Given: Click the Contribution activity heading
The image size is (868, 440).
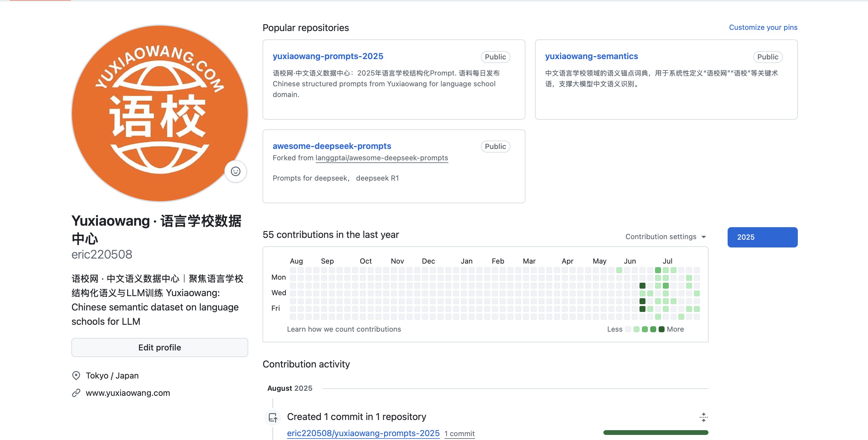Looking at the screenshot, I should click(306, 364).
